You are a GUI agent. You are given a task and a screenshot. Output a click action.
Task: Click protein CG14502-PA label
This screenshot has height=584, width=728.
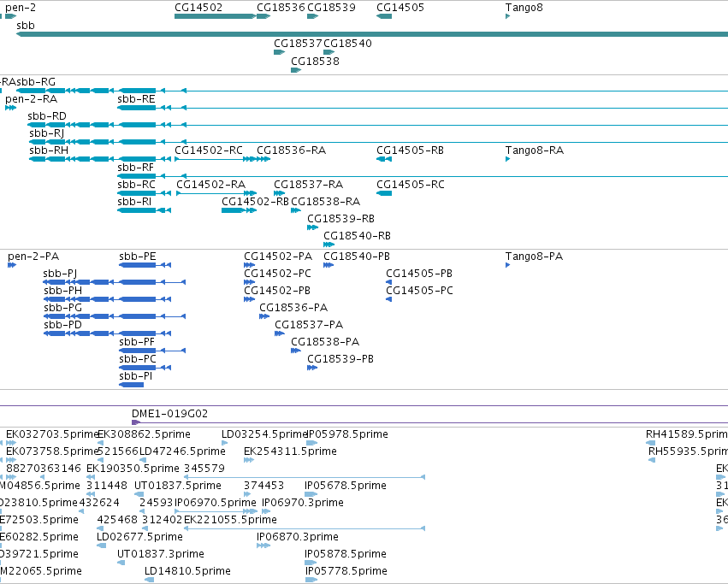tap(278, 257)
